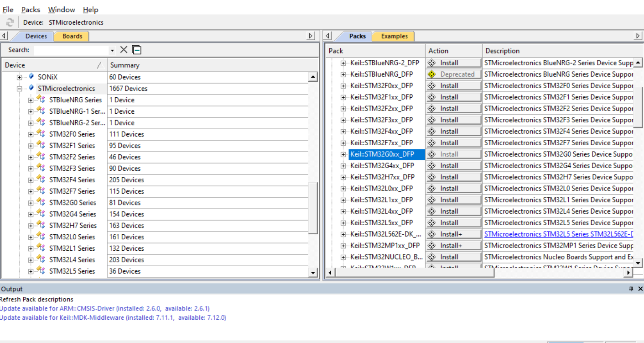Close the Output panel with its X
The image size is (644, 343).
640,289
